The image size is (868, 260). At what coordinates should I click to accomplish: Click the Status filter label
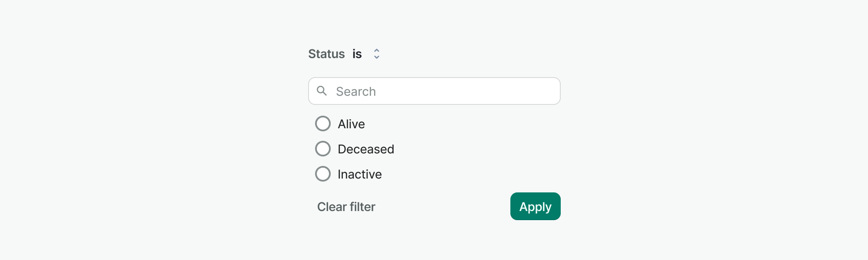point(326,54)
